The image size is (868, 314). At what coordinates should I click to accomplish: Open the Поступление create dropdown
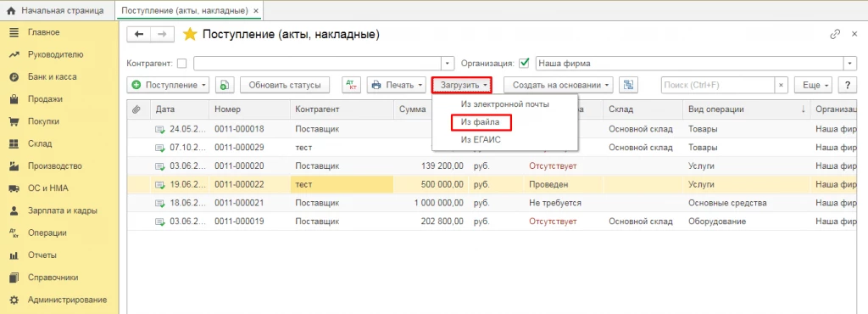[169, 85]
